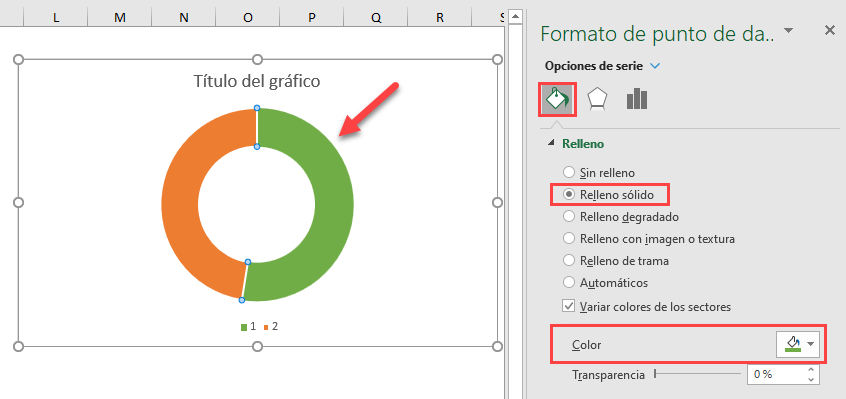Image resolution: width=846 pixels, height=399 pixels.
Task: Select column O header
Action: [x=248, y=17]
